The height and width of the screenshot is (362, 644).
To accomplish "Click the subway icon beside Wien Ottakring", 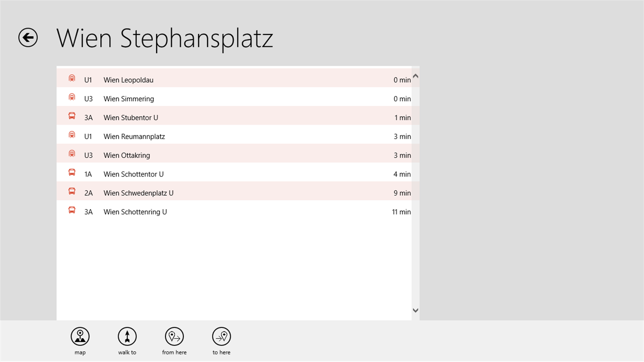I will tap(72, 154).
